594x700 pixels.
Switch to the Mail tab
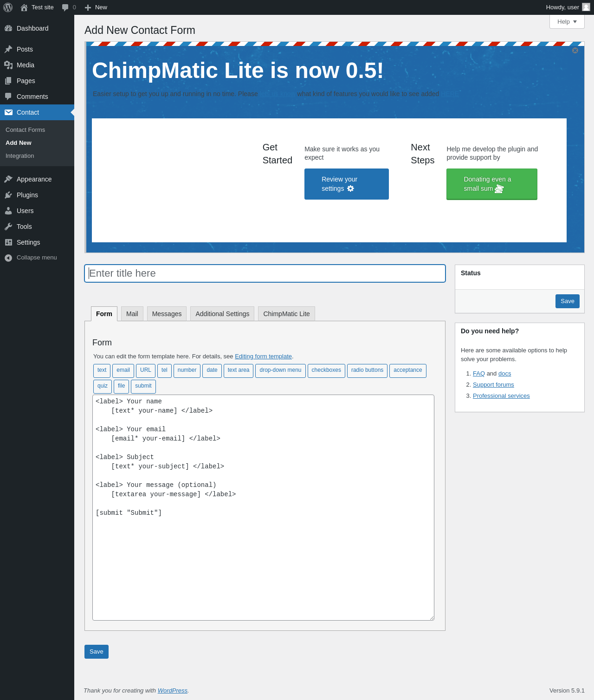click(132, 314)
